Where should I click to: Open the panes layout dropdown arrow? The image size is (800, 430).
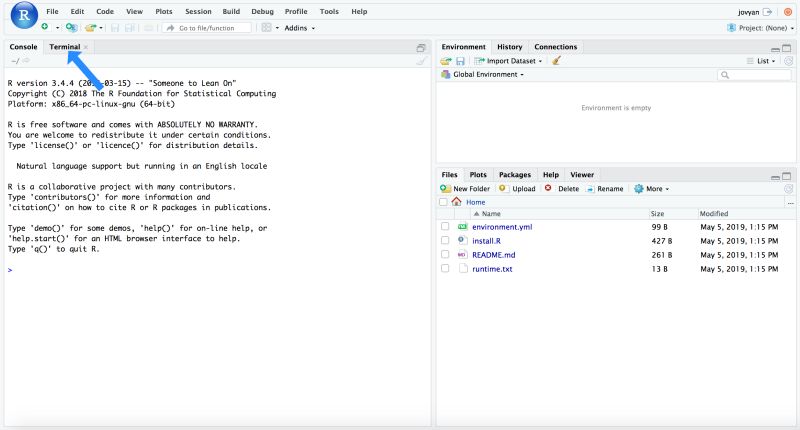tap(277, 28)
